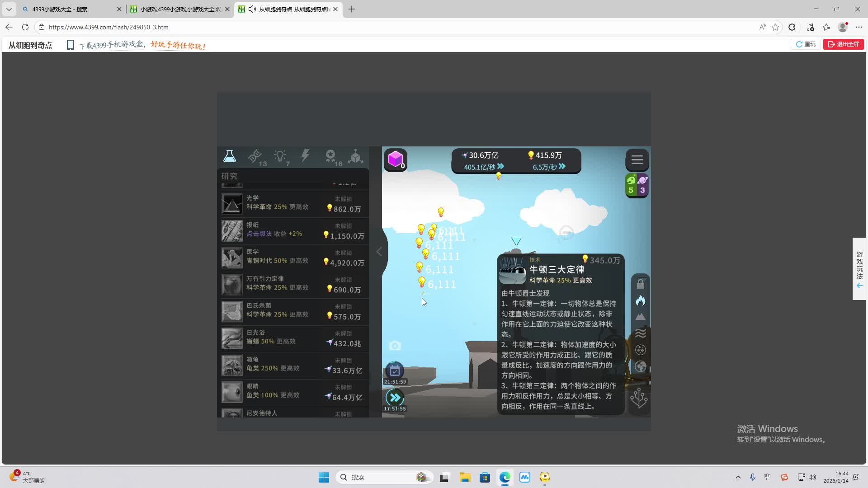The width and height of the screenshot is (868, 488).
Task: Open the hamburger menu at top right
Action: 637,160
